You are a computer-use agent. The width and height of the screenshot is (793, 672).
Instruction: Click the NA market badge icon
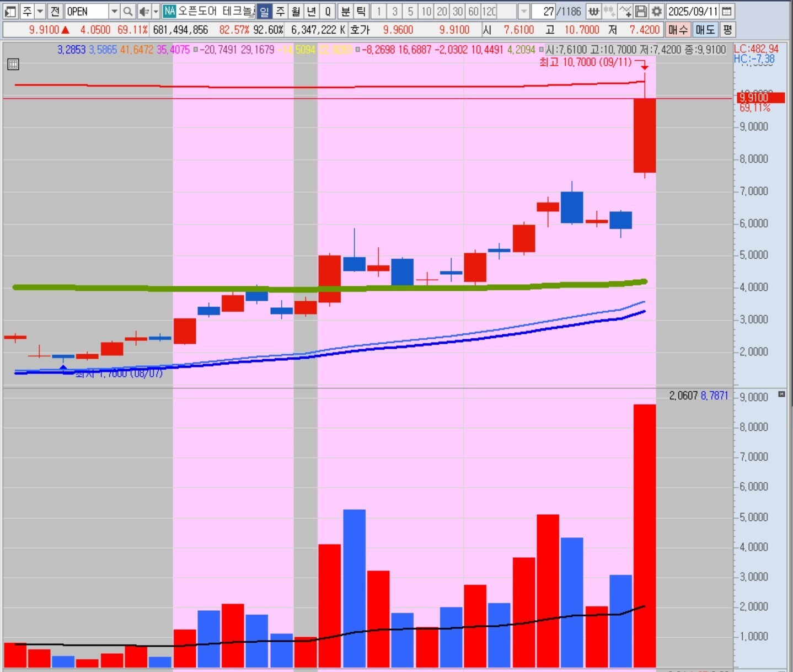click(x=169, y=11)
